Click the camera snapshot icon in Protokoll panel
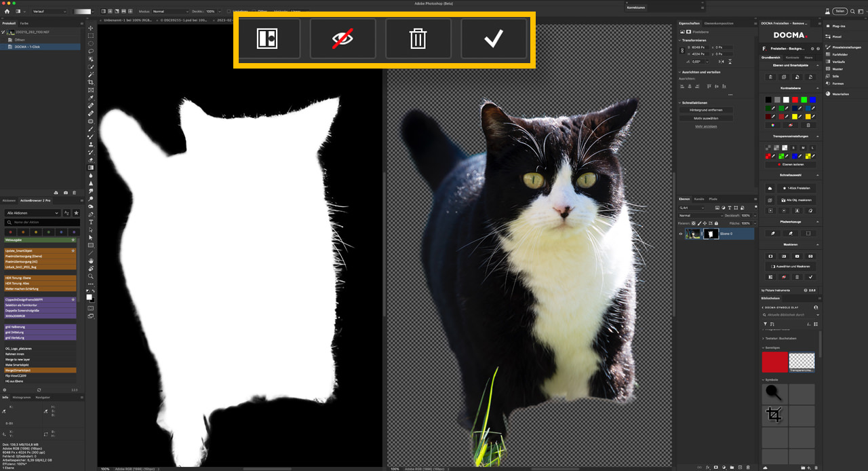This screenshot has width=868, height=471. tap(65, 193)
